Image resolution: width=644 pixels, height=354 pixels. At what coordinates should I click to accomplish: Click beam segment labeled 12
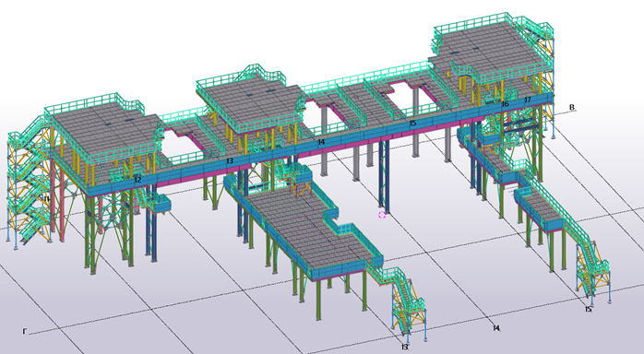click(137, 180)
